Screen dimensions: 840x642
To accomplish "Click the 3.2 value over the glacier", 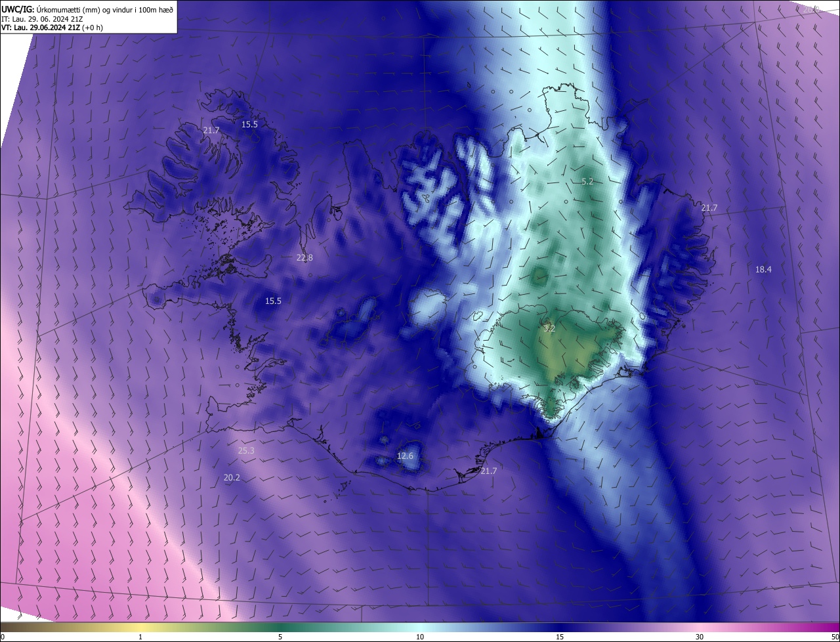I will click(x=550, y=329).
